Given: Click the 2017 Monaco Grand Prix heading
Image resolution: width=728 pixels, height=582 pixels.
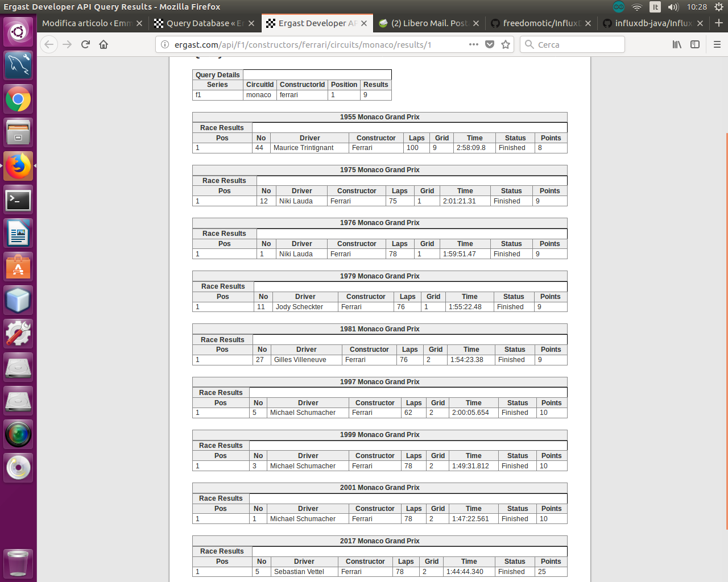Looking at the screenshot, I should [379, 541].
